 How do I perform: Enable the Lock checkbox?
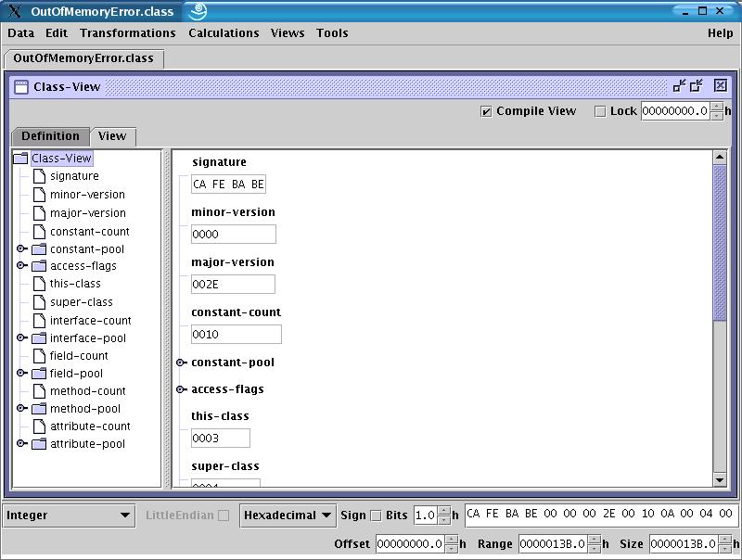click(x=600, y=111)
